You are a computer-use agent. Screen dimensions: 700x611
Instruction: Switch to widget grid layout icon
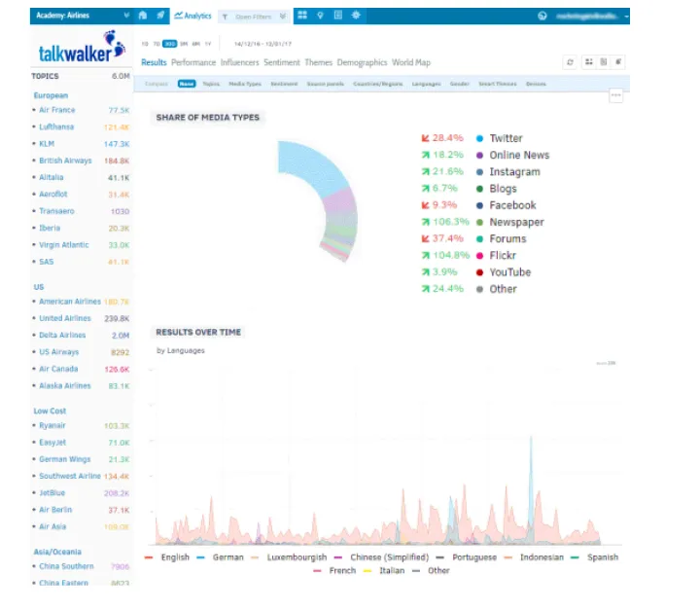pyautogui.click(x=589, y=62)
